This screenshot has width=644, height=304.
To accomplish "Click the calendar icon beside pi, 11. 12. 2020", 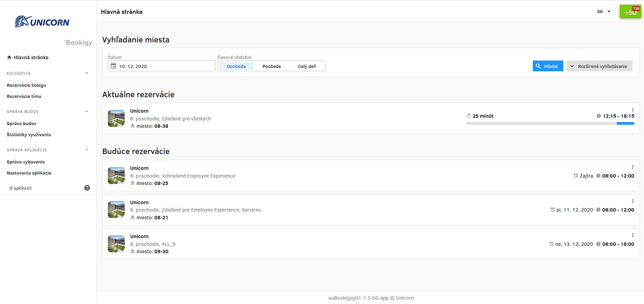I will coord(553,210).
